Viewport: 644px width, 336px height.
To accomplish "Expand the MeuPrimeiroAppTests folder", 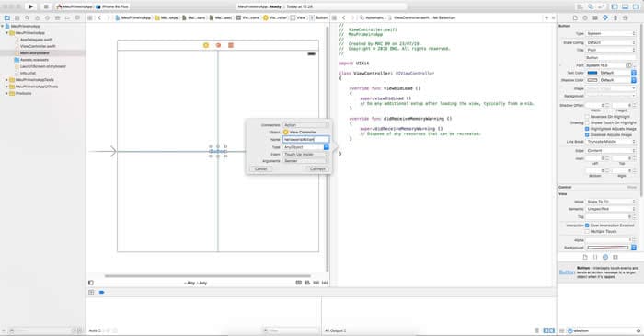I will tap(6, 80).
